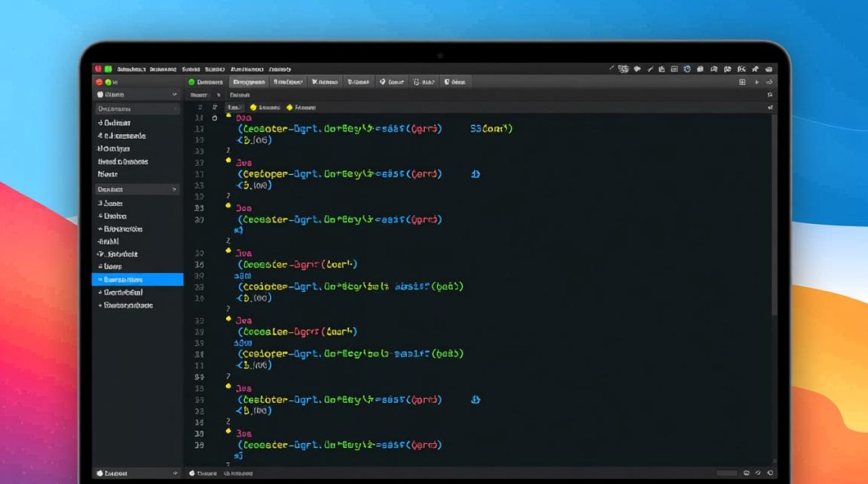Toggle the yellow gutter marker on last code block
868x484 pixels.
click(x=228, y=430)
